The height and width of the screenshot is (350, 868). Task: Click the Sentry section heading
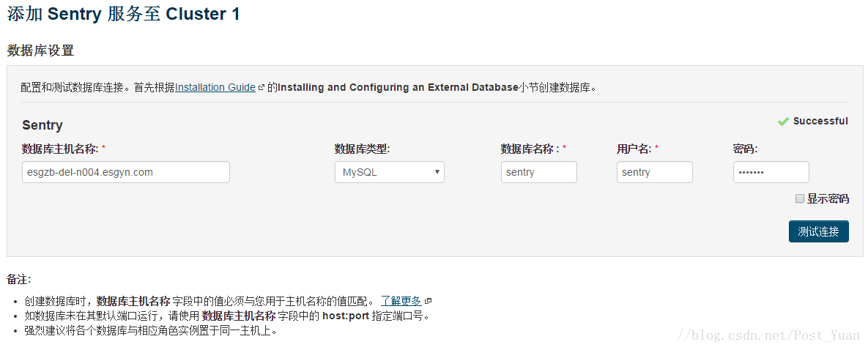click(x=42, y=125)
